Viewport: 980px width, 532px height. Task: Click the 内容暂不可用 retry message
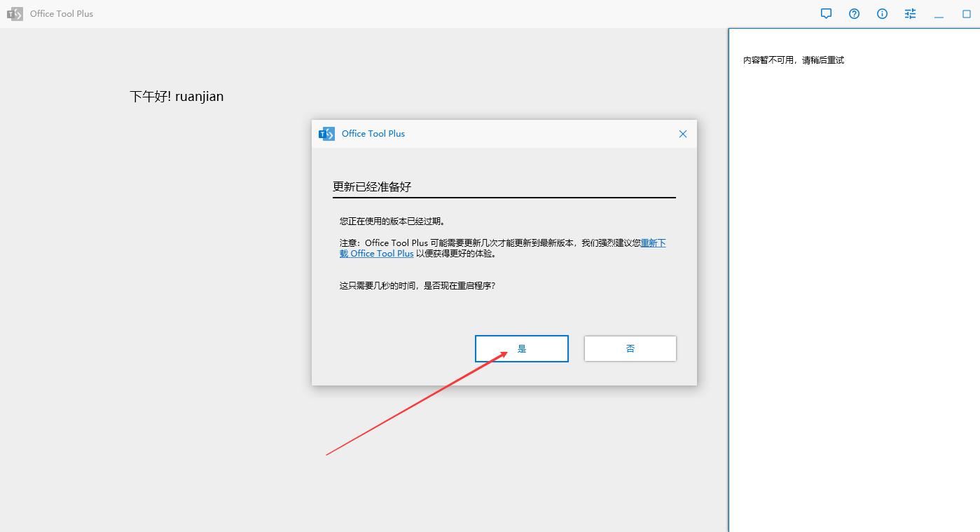pos(793,60)
